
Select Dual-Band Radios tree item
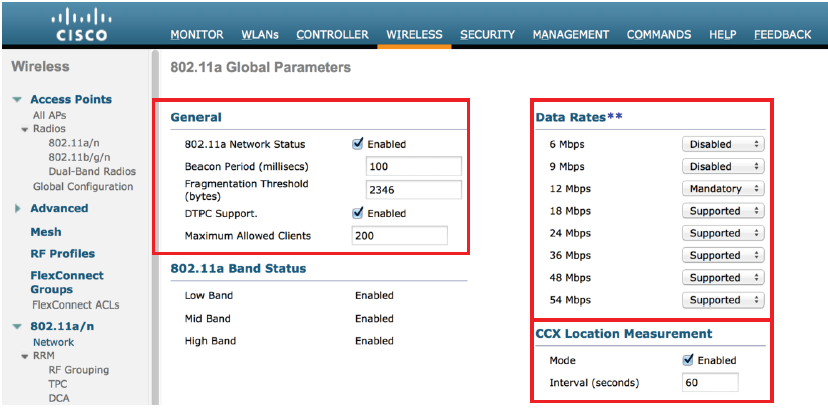coord(92,171)
